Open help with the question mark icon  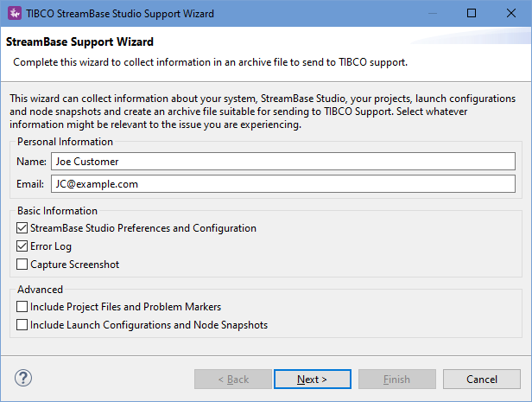[23, 379]
